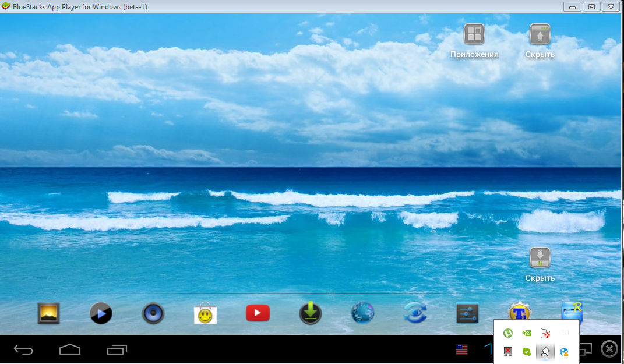This screenshot has height=364, width=624.
Task: Open the globe Browser app
Action: click(x=362, y=313)
